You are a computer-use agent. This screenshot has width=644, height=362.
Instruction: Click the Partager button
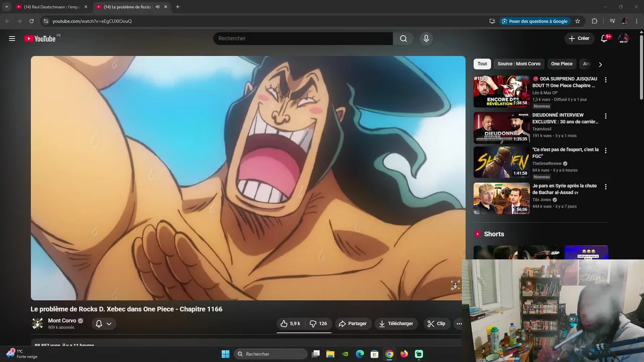pos(352,324)
